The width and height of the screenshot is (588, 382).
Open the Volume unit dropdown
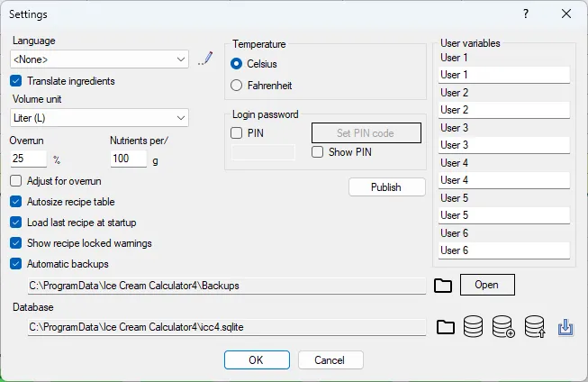(99, 118)
